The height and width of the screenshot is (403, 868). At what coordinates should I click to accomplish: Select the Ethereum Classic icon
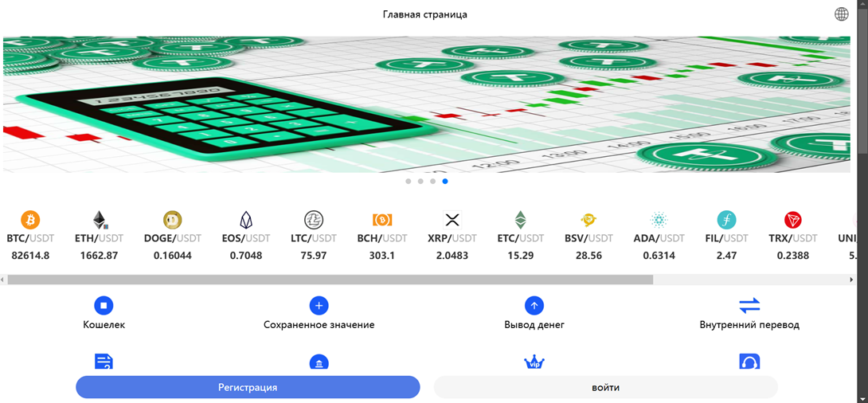520,220
